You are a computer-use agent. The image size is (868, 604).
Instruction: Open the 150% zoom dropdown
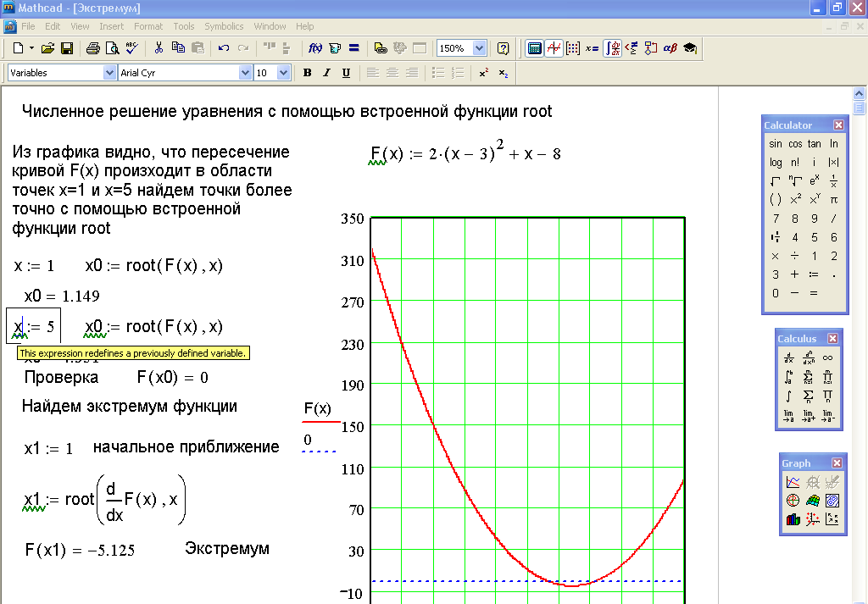coord(480,48)
